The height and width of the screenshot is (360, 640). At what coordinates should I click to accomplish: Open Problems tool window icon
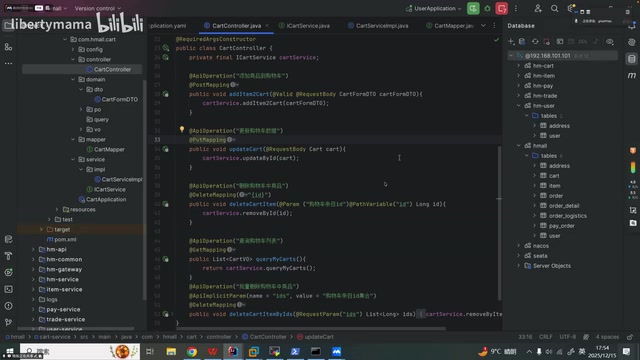click(x=8, y=306)
